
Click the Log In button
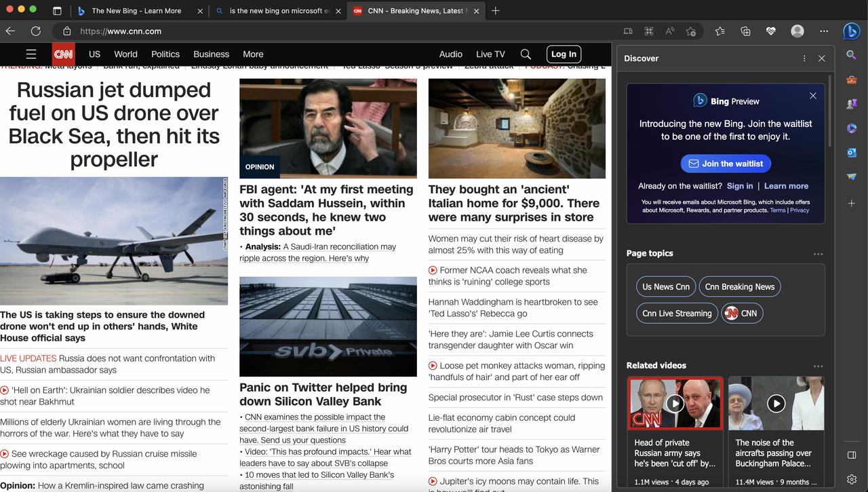pyautogui.click(x=564, y=54)
